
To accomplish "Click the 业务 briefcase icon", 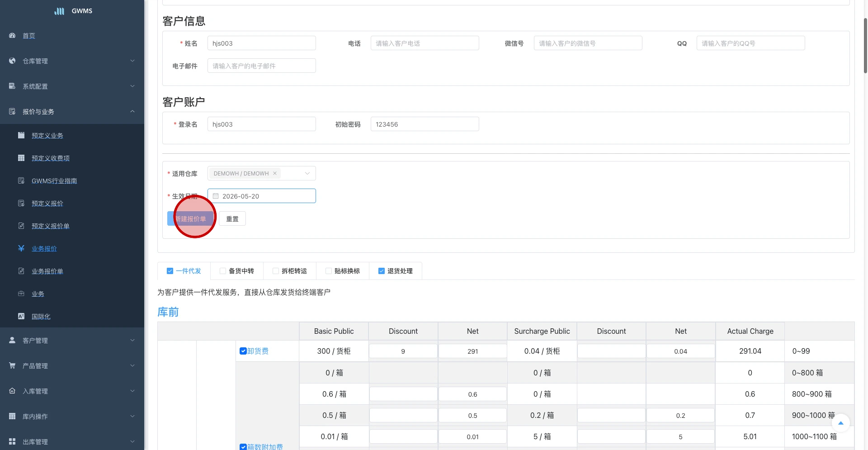I will pyautogui.click(x=21, y=294).
